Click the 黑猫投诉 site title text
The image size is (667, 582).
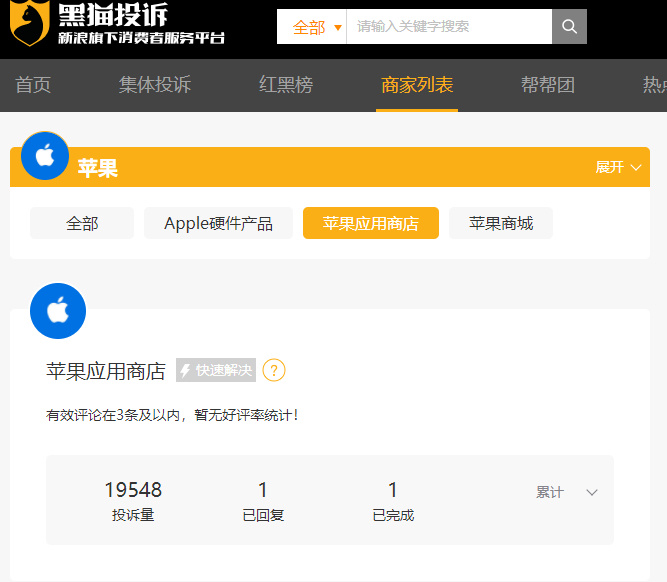point(113,14)
